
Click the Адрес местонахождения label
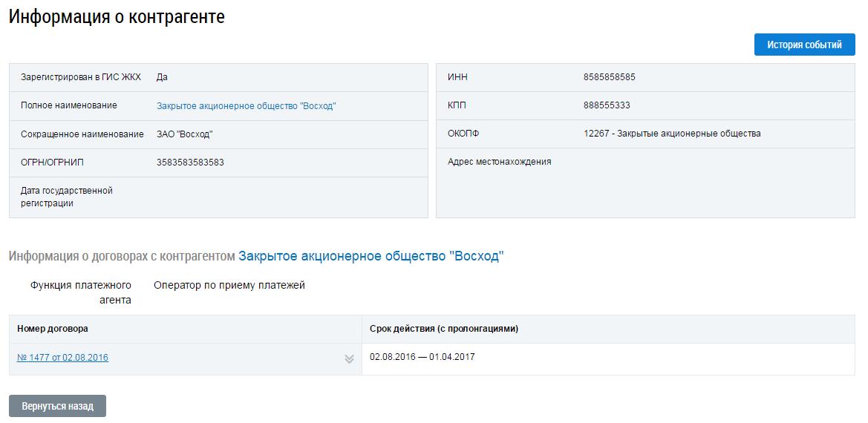click(499, 162)
